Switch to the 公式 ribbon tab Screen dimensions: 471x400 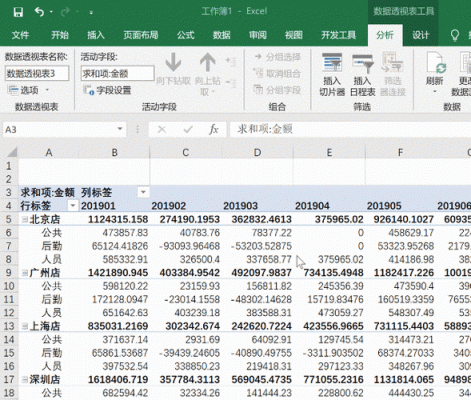[185, 35]
